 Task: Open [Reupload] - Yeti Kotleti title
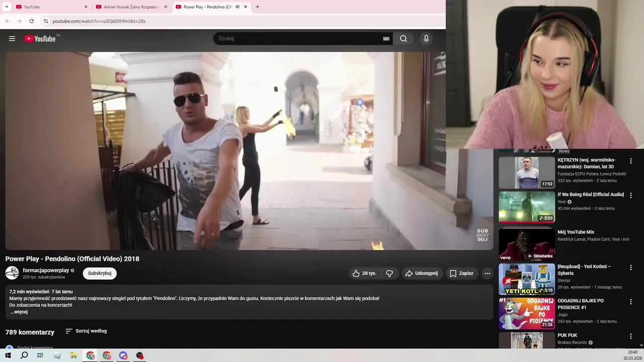click(584, 269)
